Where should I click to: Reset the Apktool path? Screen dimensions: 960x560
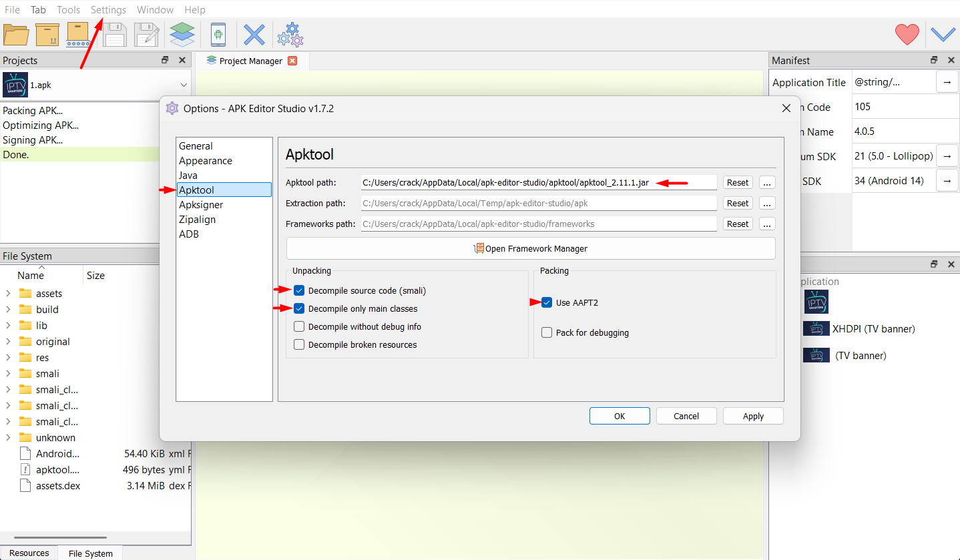click(738, 182)
